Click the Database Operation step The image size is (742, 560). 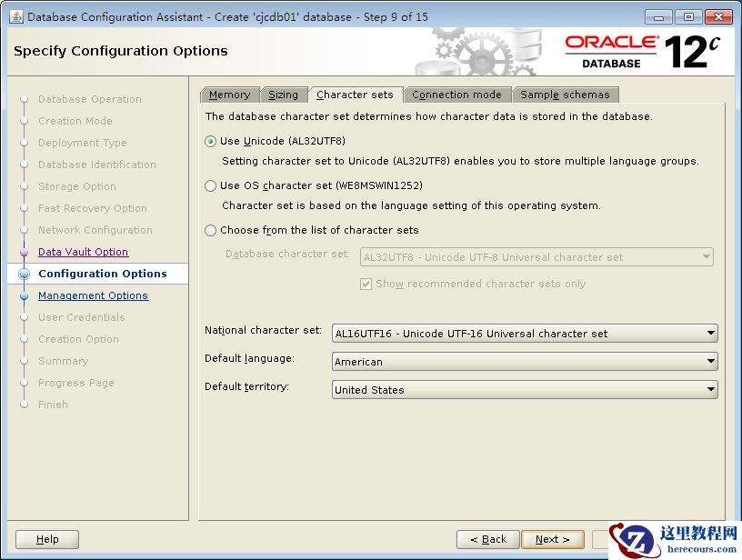tap(90, 99)
